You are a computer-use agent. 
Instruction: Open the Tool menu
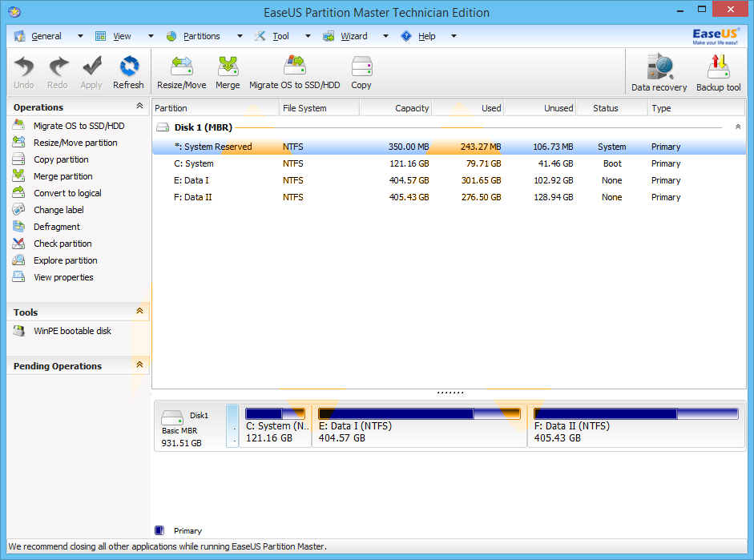[x=280, y=36]
